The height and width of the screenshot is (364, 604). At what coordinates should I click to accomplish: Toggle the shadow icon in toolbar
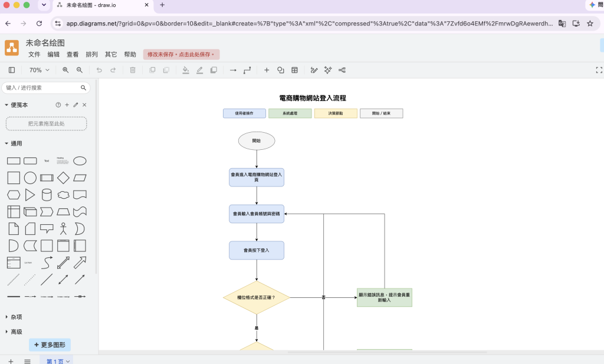(x=214, y=70)
